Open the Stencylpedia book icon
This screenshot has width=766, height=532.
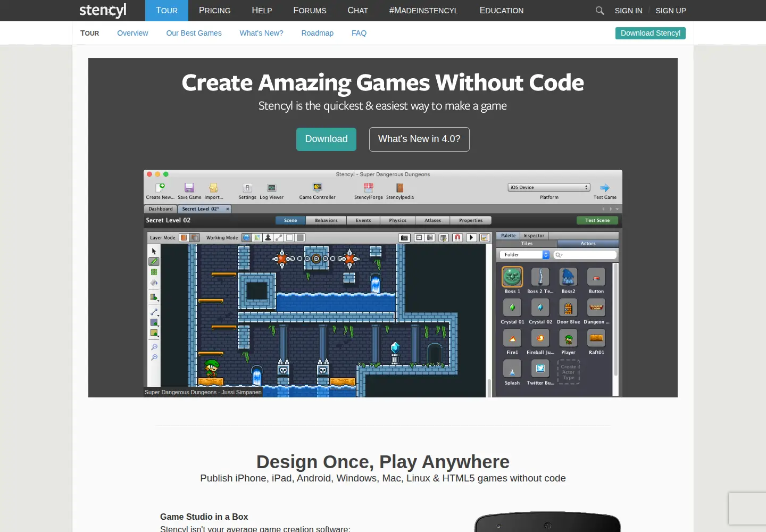399,187
